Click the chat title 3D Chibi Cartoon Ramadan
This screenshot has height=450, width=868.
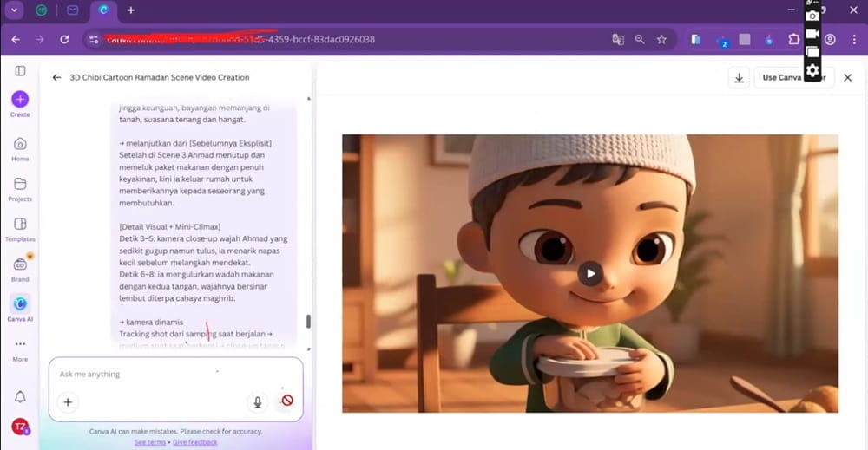click(160, 77)
